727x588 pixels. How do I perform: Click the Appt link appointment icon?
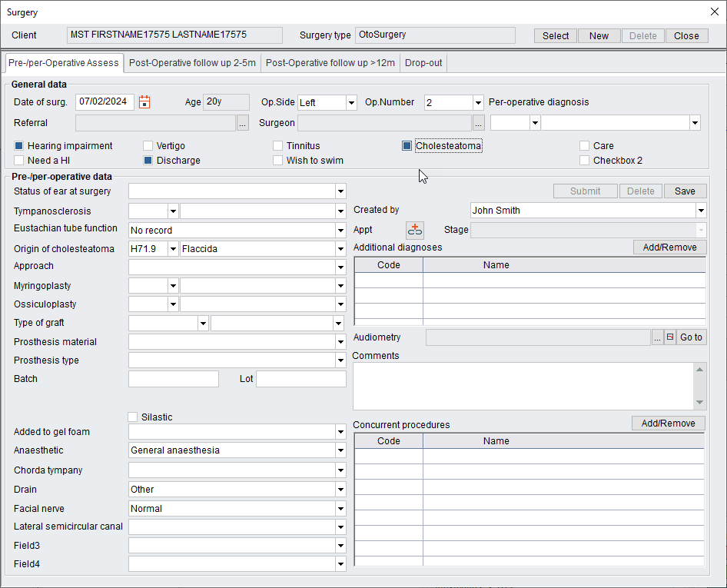click(414, 230)
